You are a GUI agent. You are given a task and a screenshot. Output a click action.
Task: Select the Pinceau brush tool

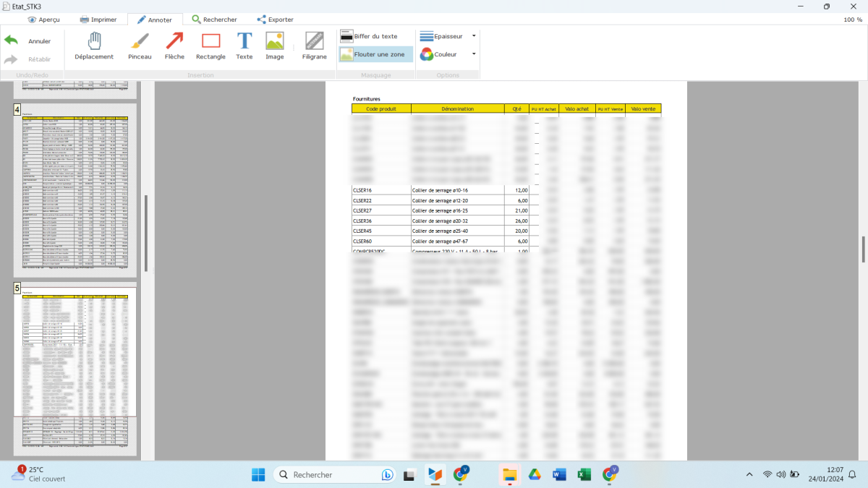[140, 45]
